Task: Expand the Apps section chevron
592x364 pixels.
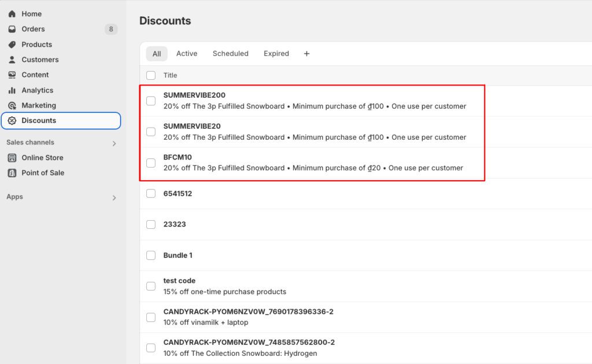Action: click(114, 198)
